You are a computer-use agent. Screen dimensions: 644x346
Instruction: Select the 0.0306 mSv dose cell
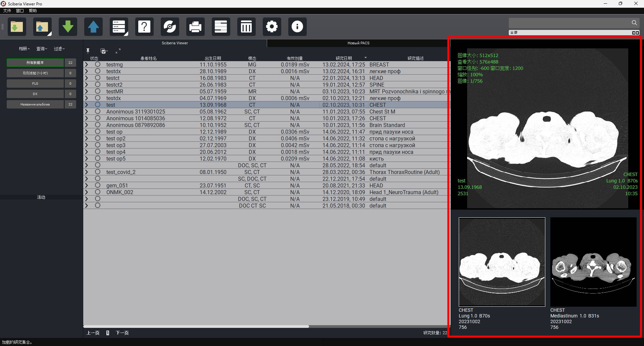coord(295,132)
